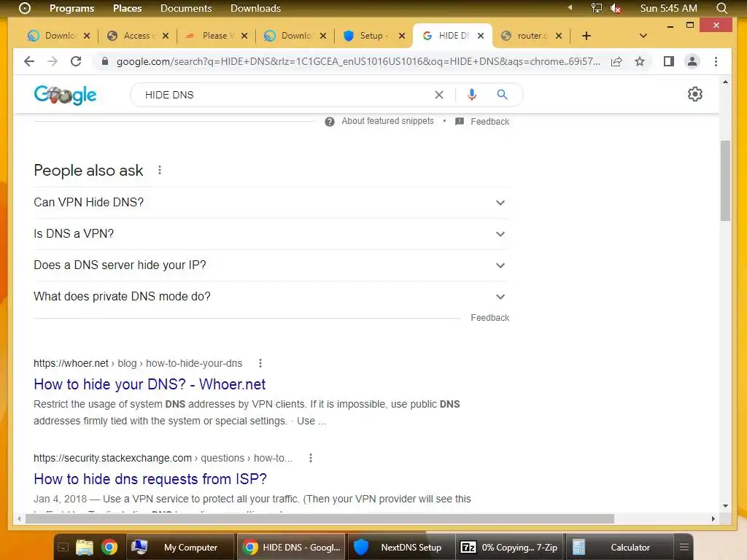The height and width of the screenshot is (560, 747).
Task: Open the main system menu icon
Action: coord(24,8)
